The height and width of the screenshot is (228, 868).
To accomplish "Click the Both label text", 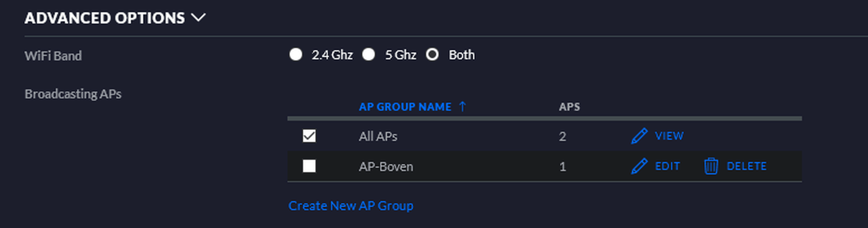I will pyautogui.click(x=461, y=55).
